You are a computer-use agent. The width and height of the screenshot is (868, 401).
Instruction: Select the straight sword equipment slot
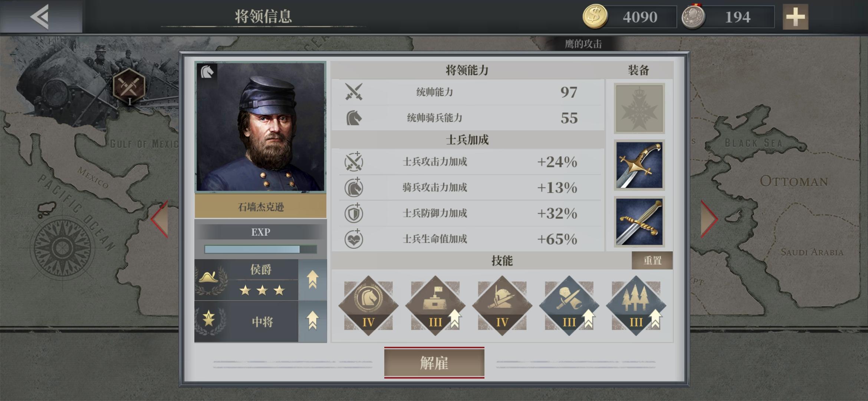[x=639, y=222]
